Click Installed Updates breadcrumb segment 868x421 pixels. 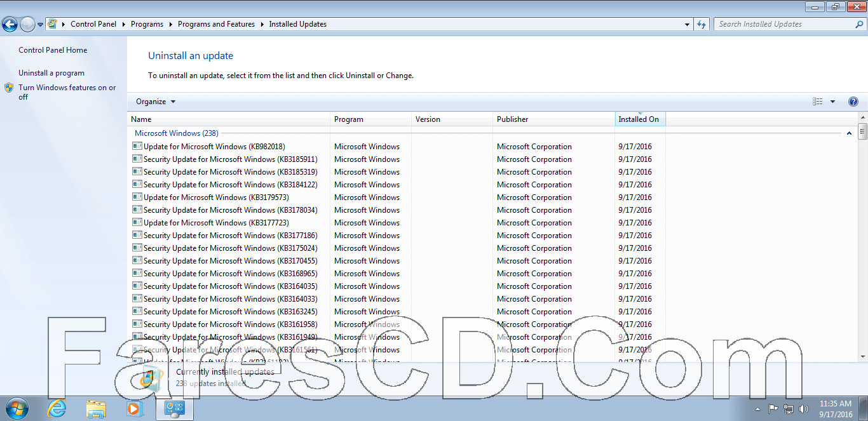pos(297,24)
